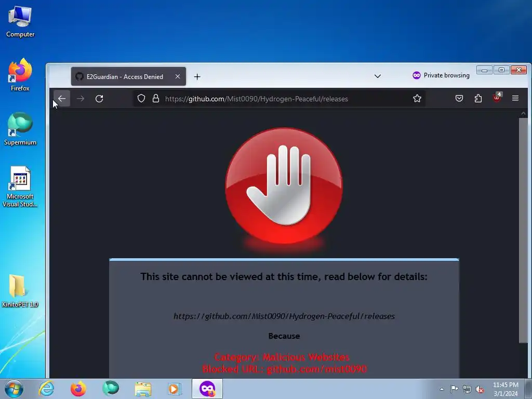The width and height of the screenshot is (532, 399).
Task: Close the E2Guardian Access Denied tab
Action: [178, 76]
